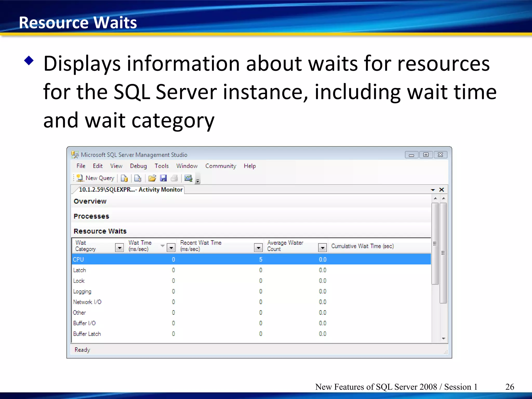Select the Latch row
This screenshot has height=399, width=532.
point(251,270)
